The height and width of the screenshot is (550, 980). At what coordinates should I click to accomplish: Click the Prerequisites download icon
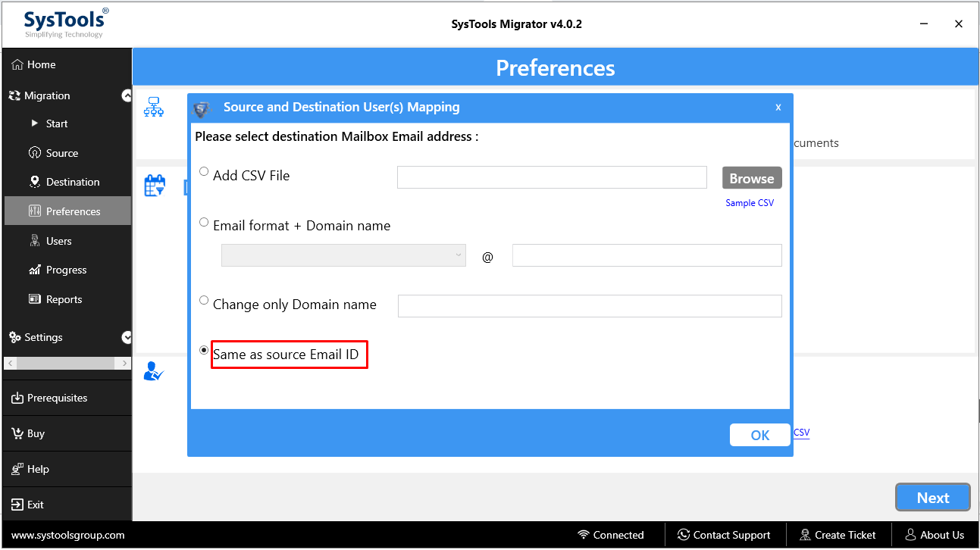click(x=17, y=398)
